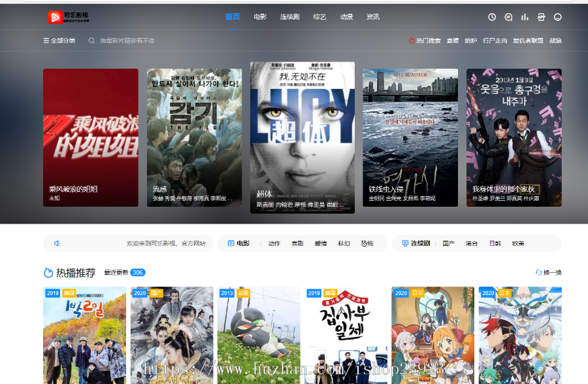This screenshot has width=588, height=384.
Task: Go to the 电影 tab in top navigation
Action: point(260,17)
